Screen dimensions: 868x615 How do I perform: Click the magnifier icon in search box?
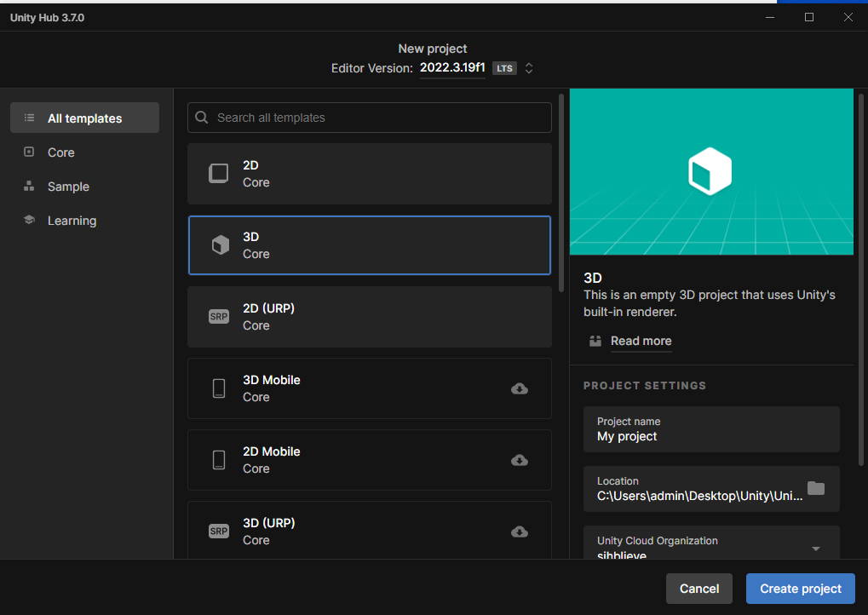202,118
